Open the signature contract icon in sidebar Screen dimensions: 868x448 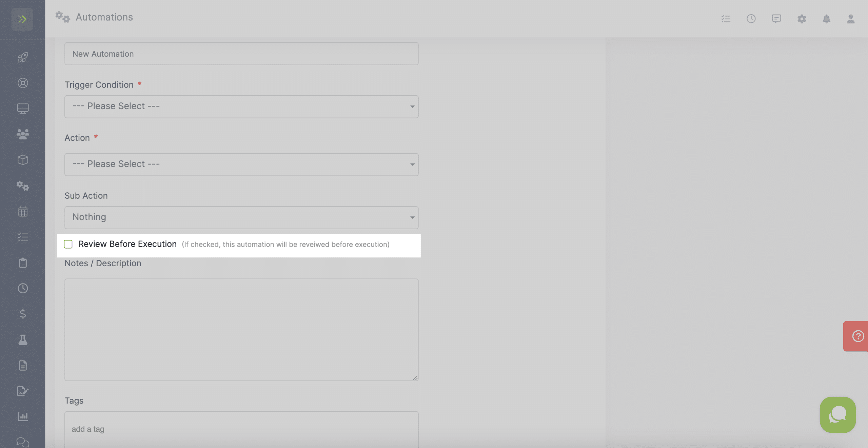(23, 391)
